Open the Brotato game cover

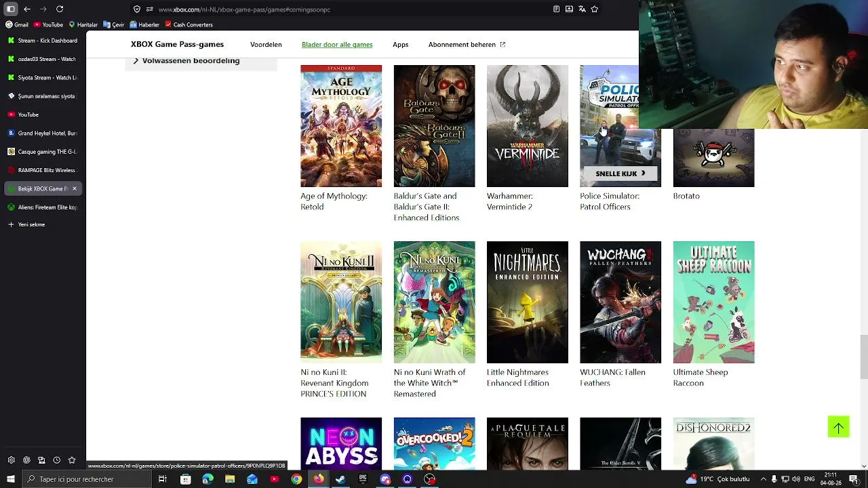[713, 157]
